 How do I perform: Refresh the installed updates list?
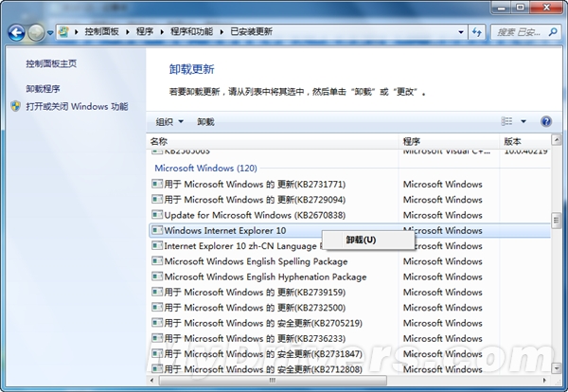pos(477,32)
